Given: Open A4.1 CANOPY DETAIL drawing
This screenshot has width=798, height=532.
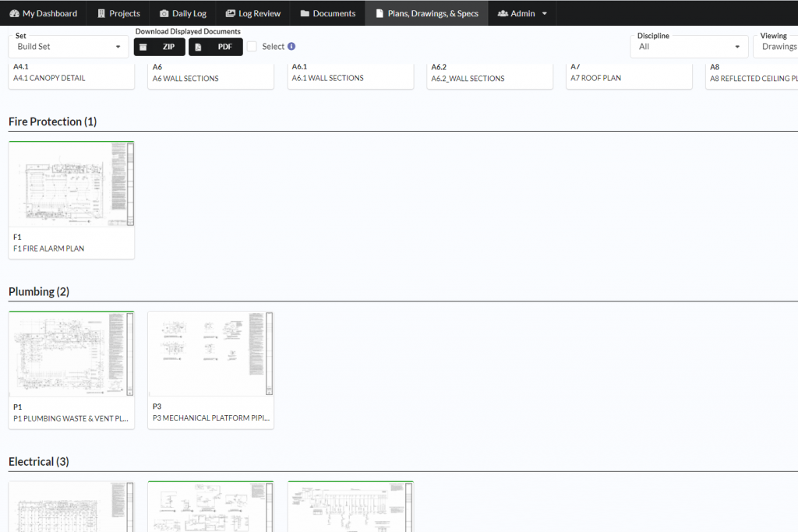Looking at the screenshot, I should coord(71,76).
